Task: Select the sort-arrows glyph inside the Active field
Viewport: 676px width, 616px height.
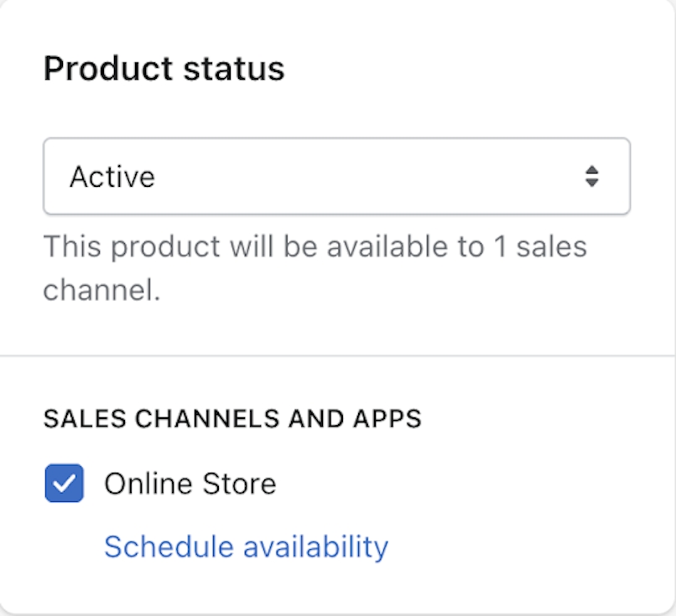Action: 592,176
